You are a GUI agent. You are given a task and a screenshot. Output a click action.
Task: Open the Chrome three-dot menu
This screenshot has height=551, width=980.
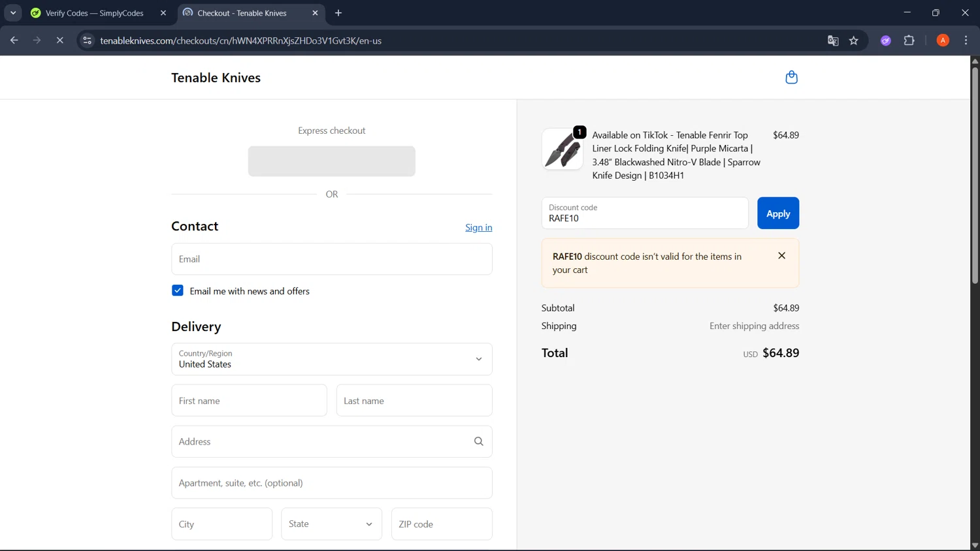(966, 40)
